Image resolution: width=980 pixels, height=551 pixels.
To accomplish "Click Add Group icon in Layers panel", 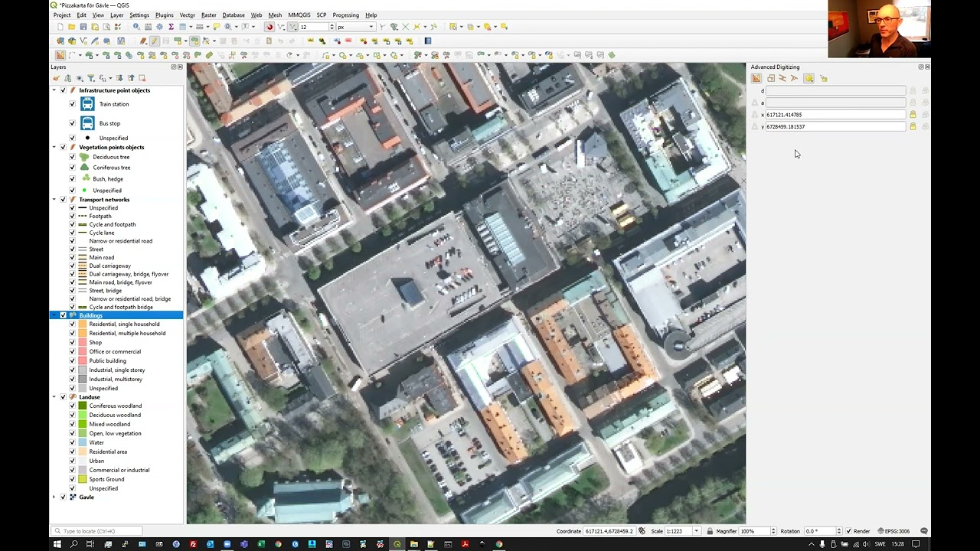I will point(67,78).
